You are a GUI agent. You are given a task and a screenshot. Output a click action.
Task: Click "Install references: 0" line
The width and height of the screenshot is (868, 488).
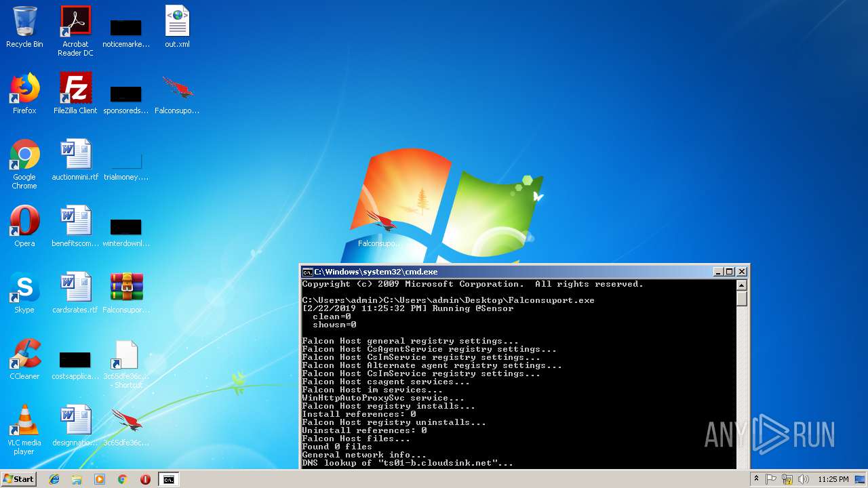pos(359,414)
